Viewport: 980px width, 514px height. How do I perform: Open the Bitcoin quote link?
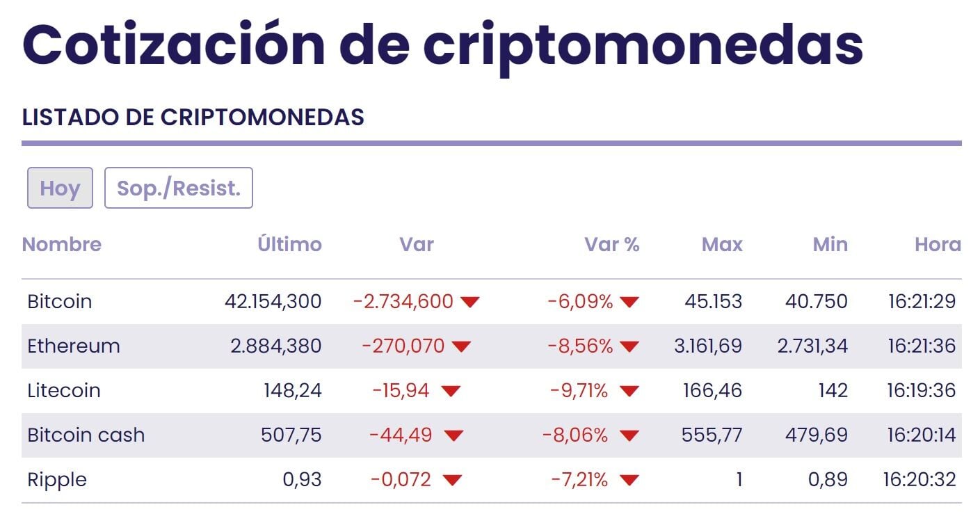(60, 302)
